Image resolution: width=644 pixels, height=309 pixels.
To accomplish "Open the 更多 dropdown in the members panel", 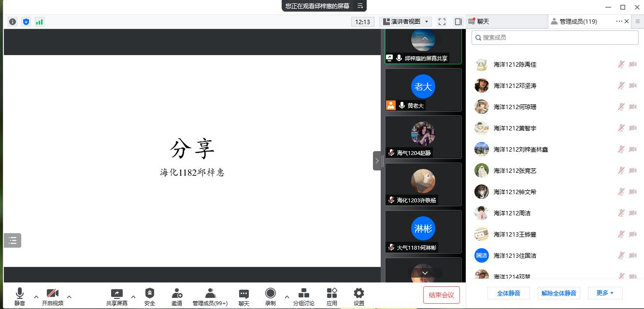I will pyautogui.click(x=605, y=293).
